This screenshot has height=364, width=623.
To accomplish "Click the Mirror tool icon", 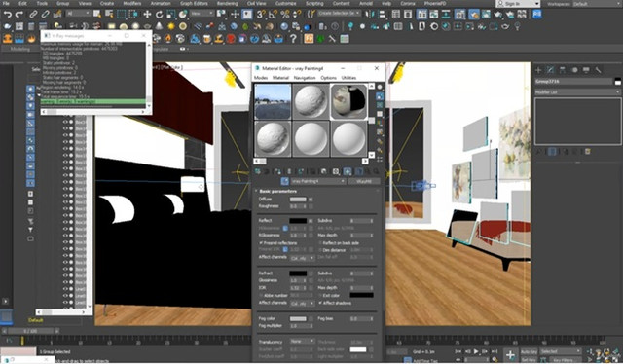I will 370,15.
